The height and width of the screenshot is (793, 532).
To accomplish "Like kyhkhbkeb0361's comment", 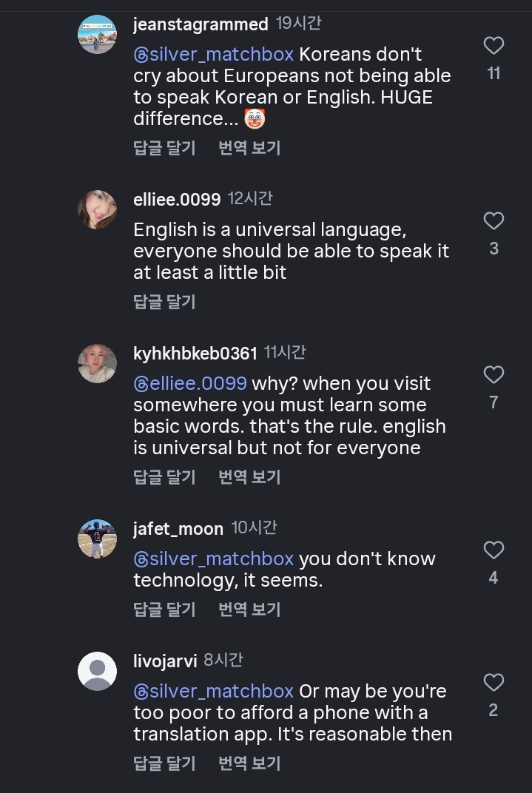I will 494,375.
